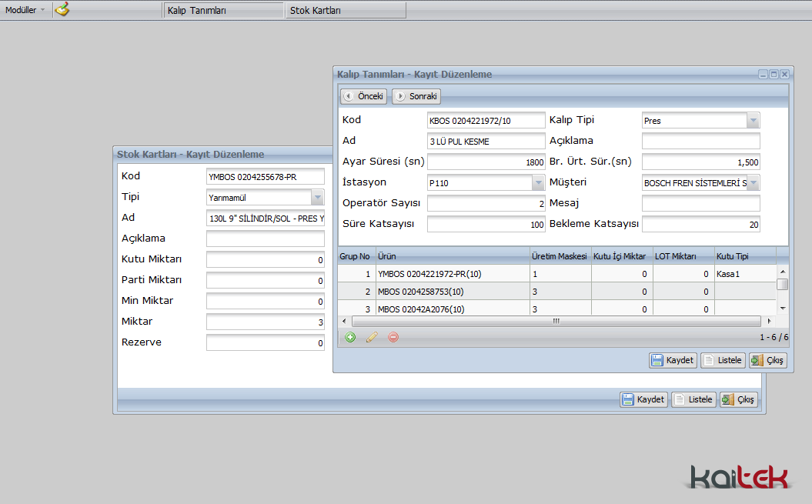The image size is (812, 504).
Task: Switch to the Stok Kartları tab
Action: pyautogui.click(x=345, y=11)
